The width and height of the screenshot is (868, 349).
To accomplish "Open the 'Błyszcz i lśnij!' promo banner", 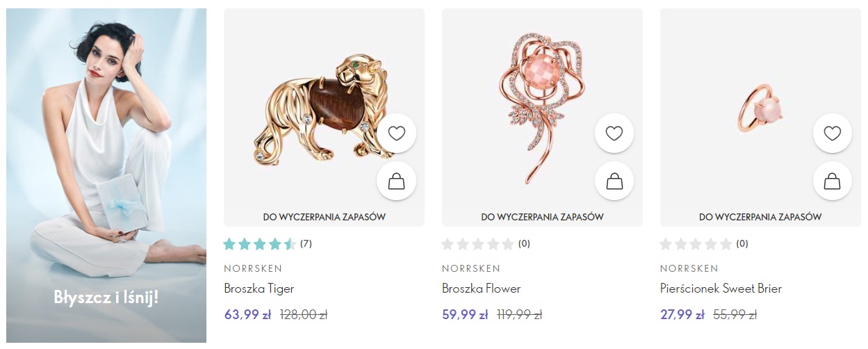I will (106, 175).
